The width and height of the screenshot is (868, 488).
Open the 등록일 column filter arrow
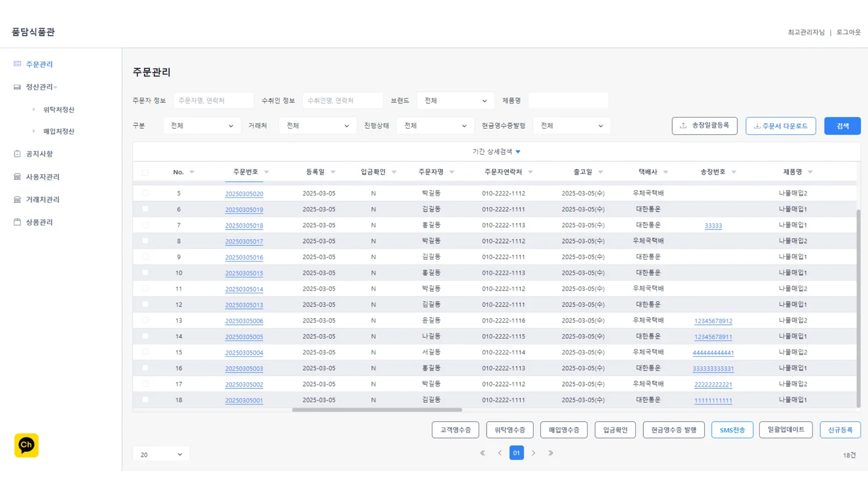(333, 172)
